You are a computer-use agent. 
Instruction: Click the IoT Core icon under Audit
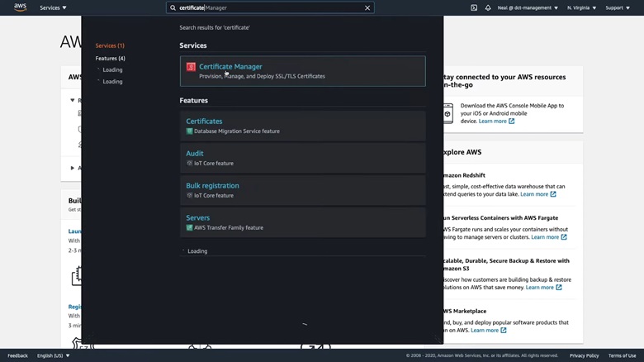point(189,164)
